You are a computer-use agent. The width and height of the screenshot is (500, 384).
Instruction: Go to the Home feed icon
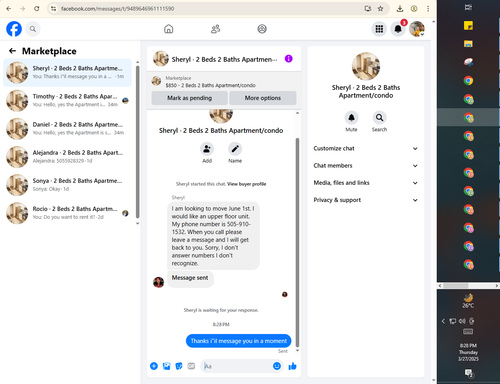click(x=169, y=29)
